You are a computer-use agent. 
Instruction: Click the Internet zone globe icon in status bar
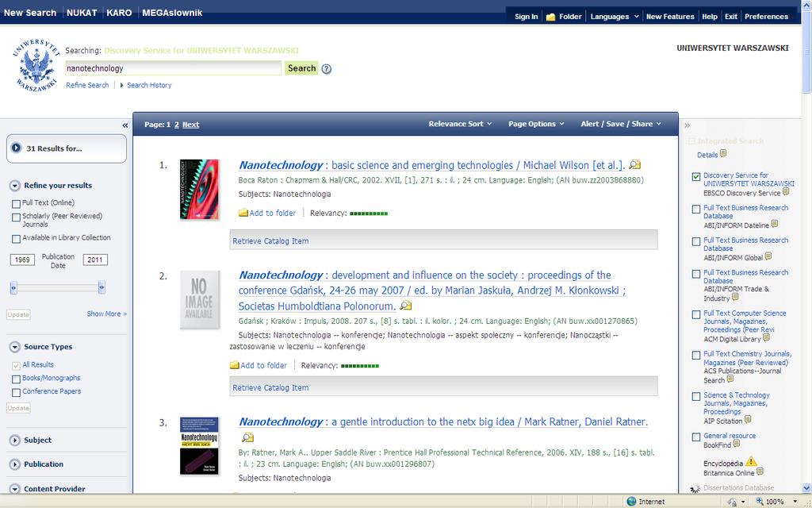tap(631, 502)
